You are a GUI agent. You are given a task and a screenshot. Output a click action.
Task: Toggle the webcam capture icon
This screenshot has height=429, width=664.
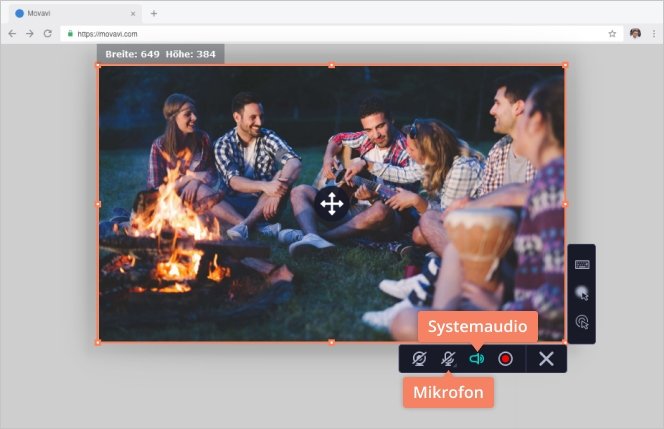pyautogui.click(x=419, y=359)
